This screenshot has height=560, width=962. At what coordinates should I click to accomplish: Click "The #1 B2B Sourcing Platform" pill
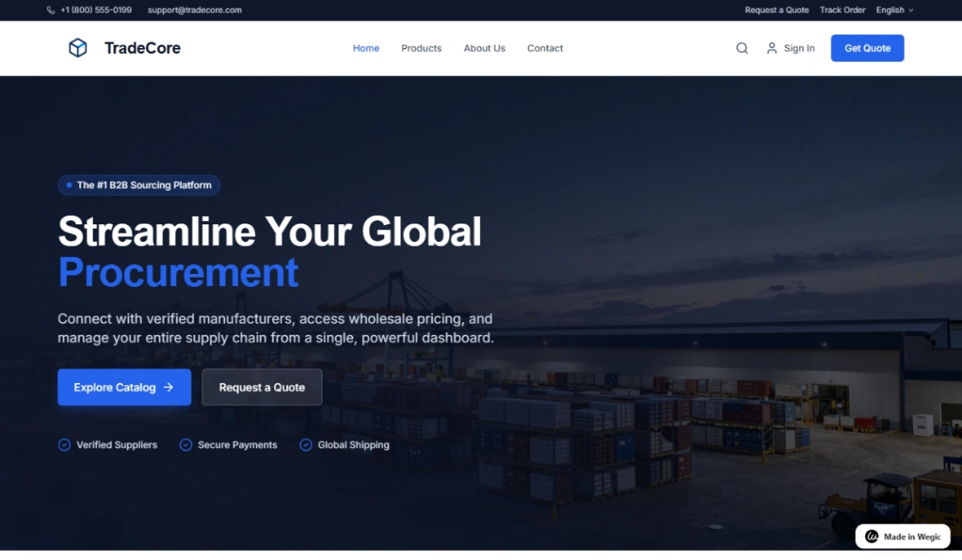[x=138, y=186]
